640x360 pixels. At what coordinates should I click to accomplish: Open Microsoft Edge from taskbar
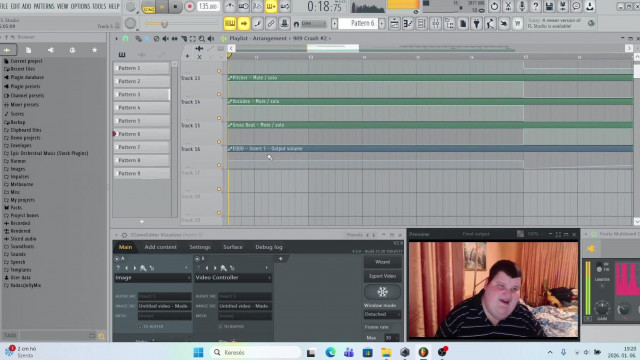(330, 352)
